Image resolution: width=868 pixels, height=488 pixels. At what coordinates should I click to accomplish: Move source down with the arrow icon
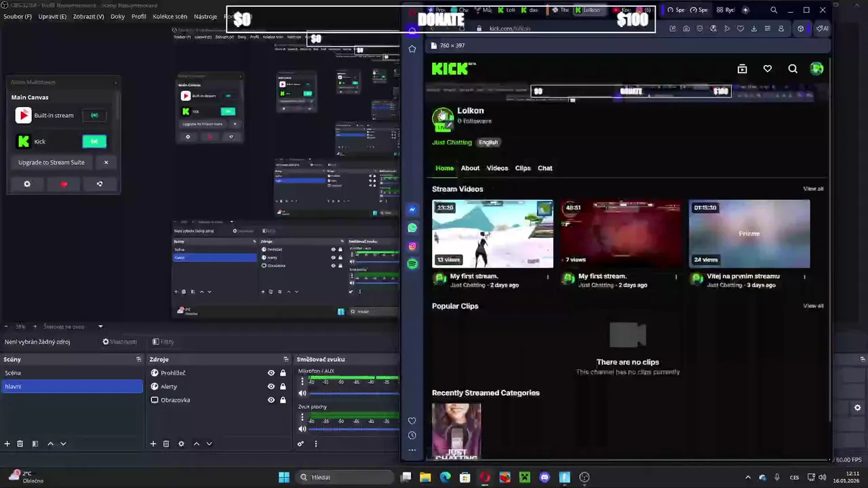point(209,444)
